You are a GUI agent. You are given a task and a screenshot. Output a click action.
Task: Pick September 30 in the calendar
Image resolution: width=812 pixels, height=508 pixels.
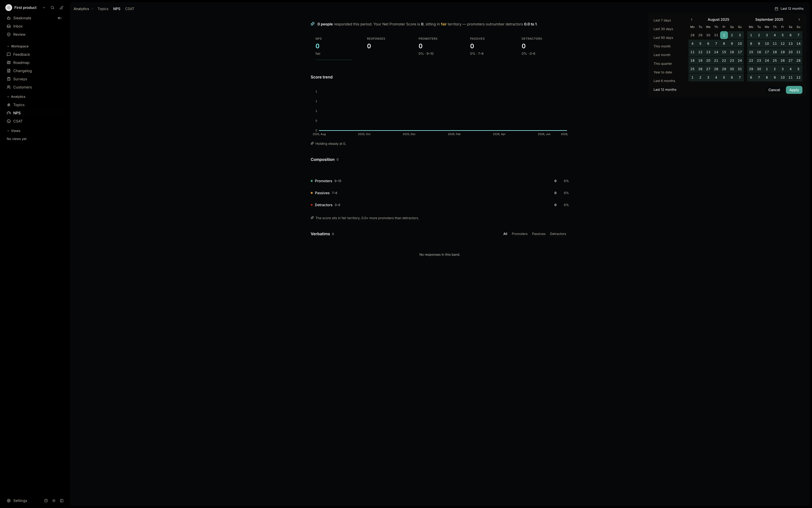tap(759, 69)
